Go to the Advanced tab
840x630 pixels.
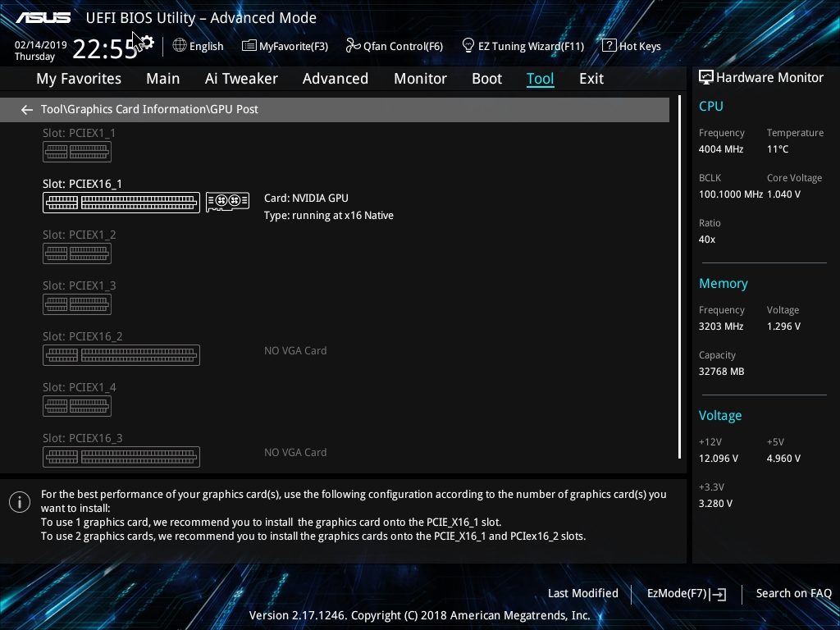pyautogui.click(x=336, y=79)
